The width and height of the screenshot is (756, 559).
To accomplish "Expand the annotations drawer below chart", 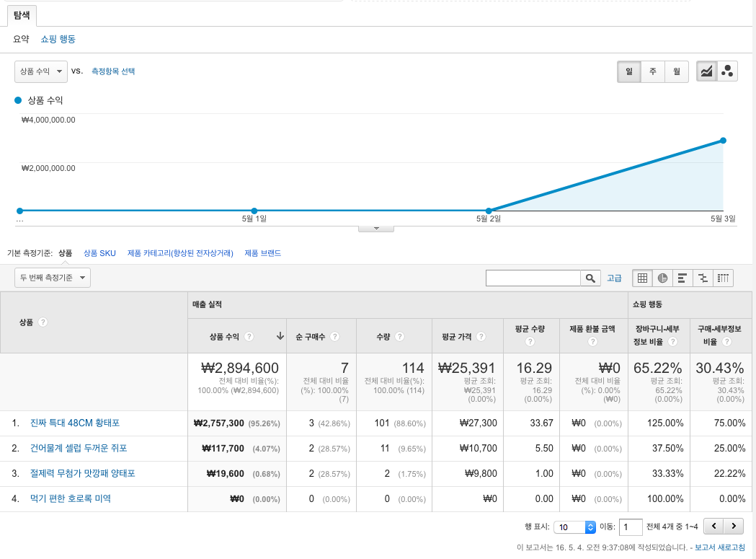I will 376,229.
